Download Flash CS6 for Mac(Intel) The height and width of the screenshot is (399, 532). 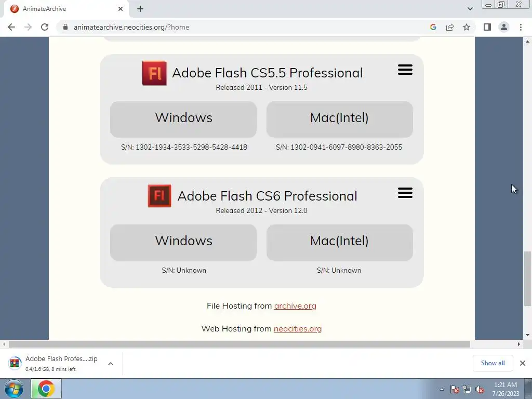pyautogui.click(x=340, y=243)
